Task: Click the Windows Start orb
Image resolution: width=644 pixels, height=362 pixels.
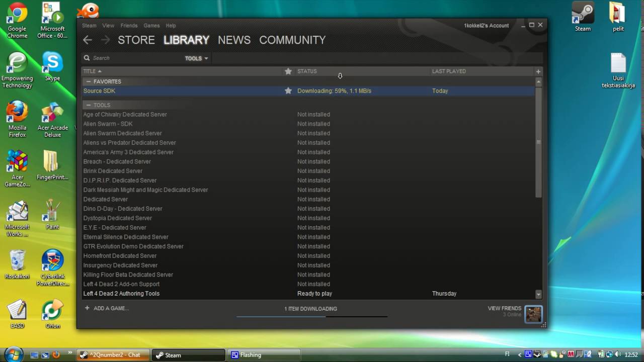Action: pyautogui.click(x=14, y=354)
